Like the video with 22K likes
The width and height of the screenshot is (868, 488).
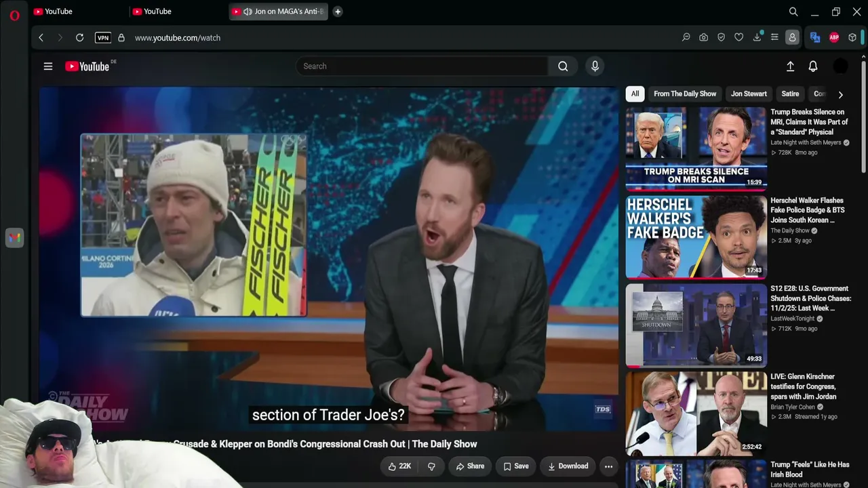pyautogui.click(x=399, y=466)
